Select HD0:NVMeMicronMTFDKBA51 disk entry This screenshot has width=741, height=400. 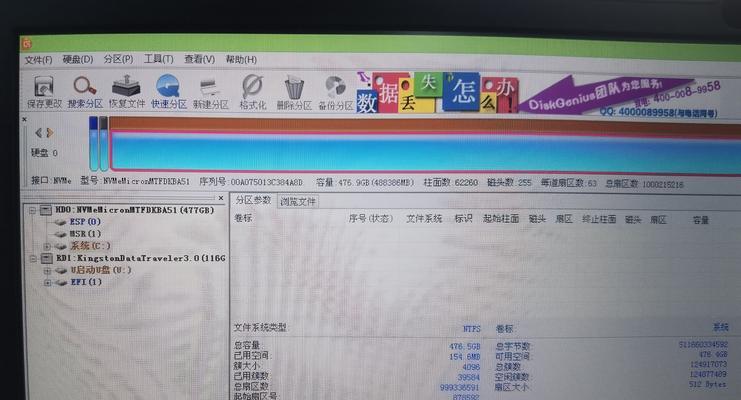tap(135, 210)
